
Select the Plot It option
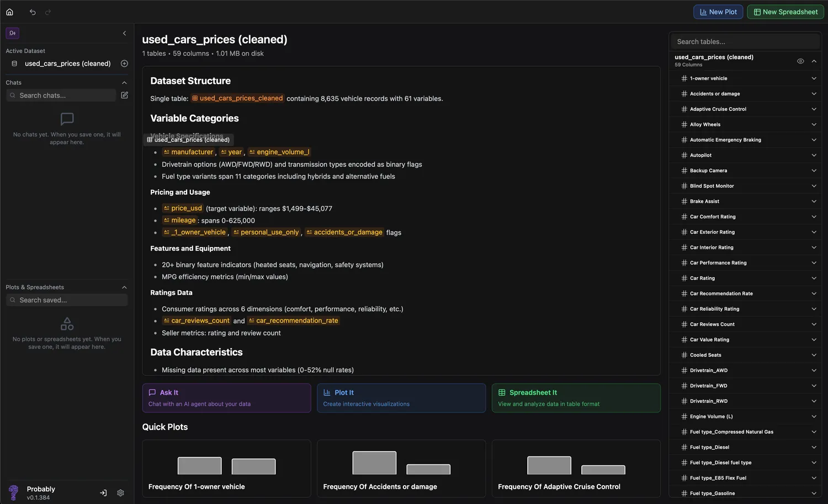pos(401,397)
